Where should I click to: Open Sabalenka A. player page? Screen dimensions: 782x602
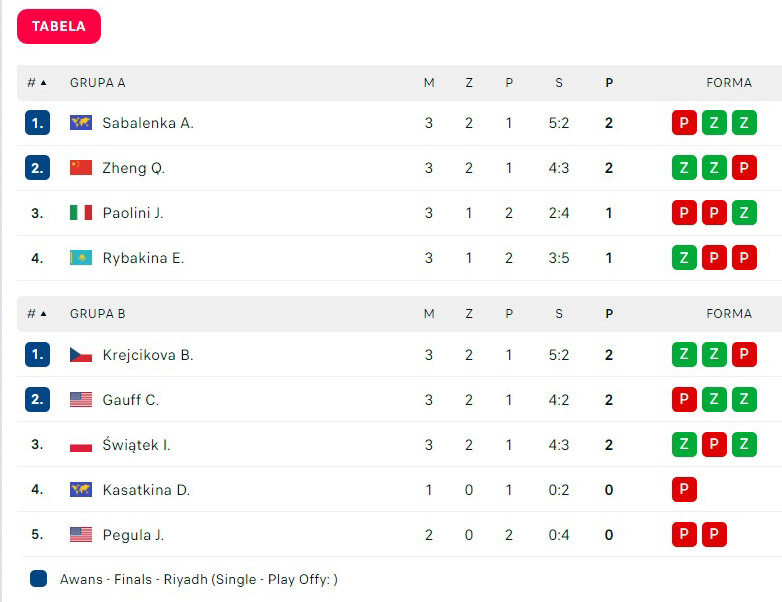pyautogui.click(x=148, y=123)
